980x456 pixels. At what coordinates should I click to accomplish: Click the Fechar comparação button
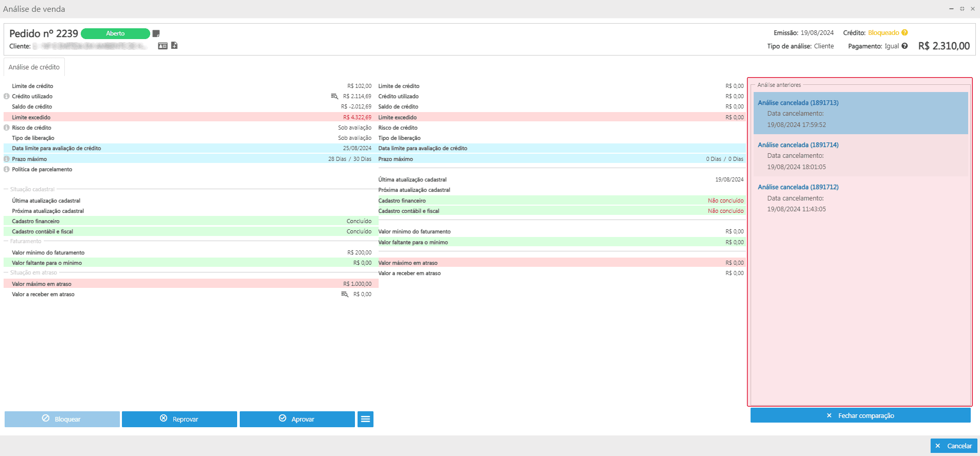pyautogui.click(x=860, y=415)
